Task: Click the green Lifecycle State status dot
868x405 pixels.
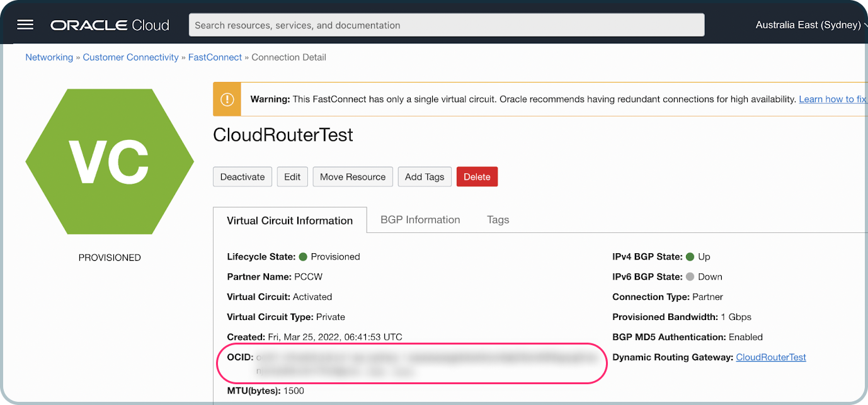Action: tap(303, 257)
